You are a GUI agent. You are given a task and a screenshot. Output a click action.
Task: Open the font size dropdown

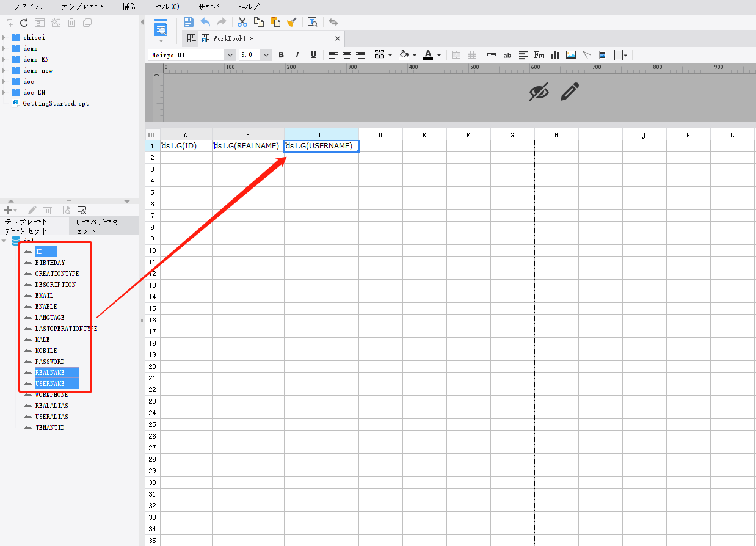[x=266, y=55]
